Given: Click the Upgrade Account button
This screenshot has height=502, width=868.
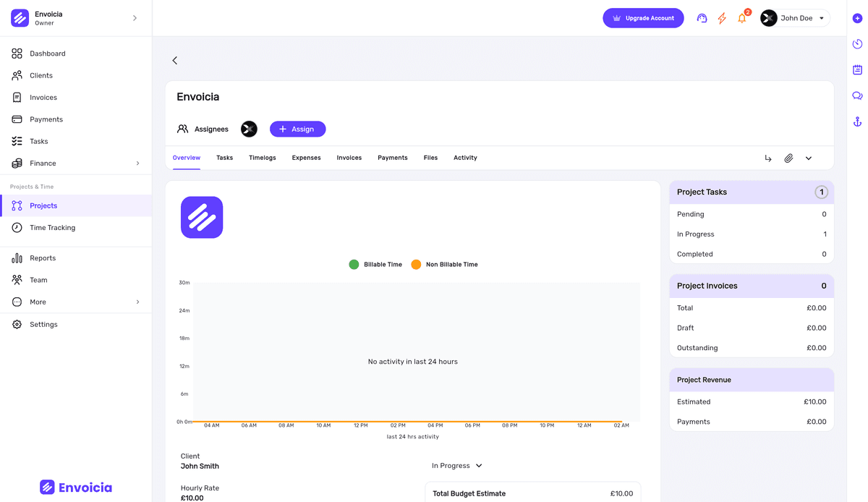Looking at the screenshot, I should [643, 18].
